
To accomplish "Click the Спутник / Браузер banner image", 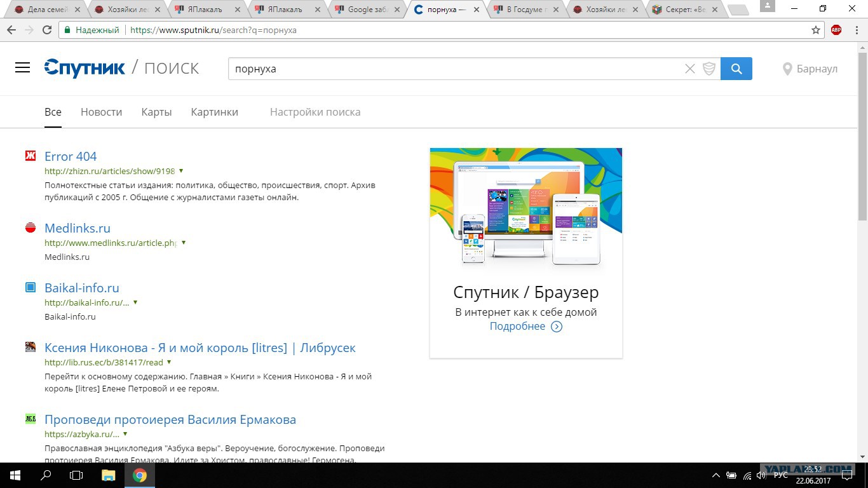I will (x=526, y=208).
